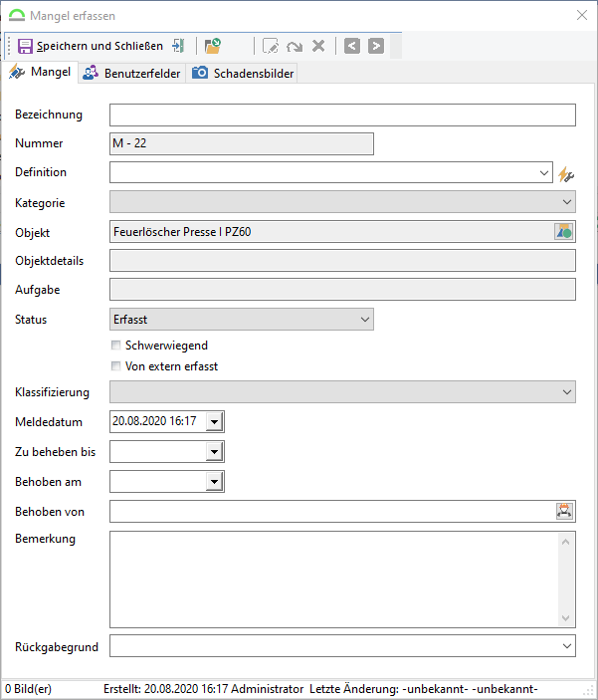
Task: Open the Meldedatum date picker arrow
Action: point(215,421)
